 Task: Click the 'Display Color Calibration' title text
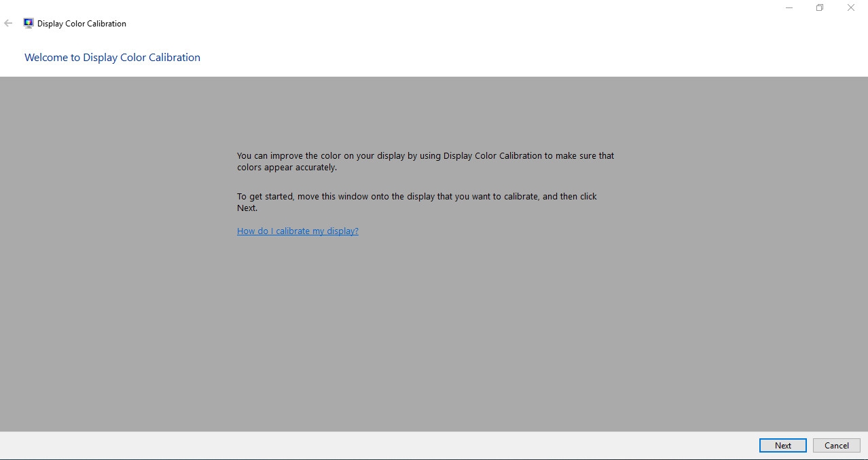(82, 24)
